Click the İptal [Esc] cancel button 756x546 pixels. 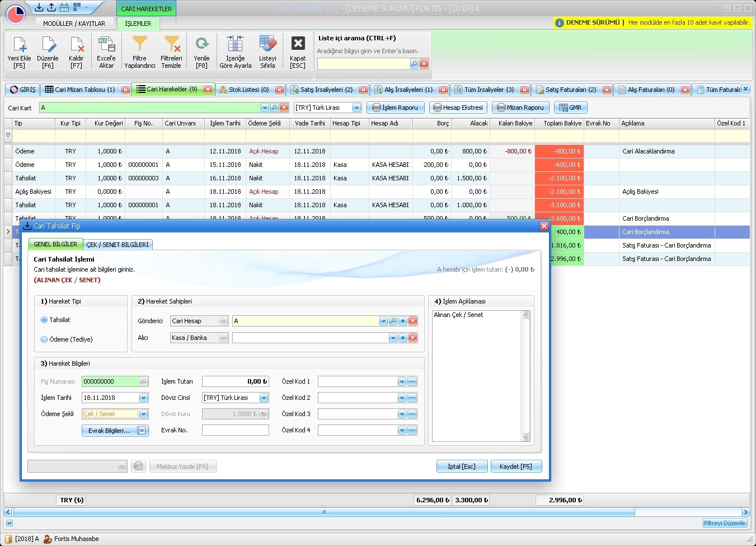point(461,466)
